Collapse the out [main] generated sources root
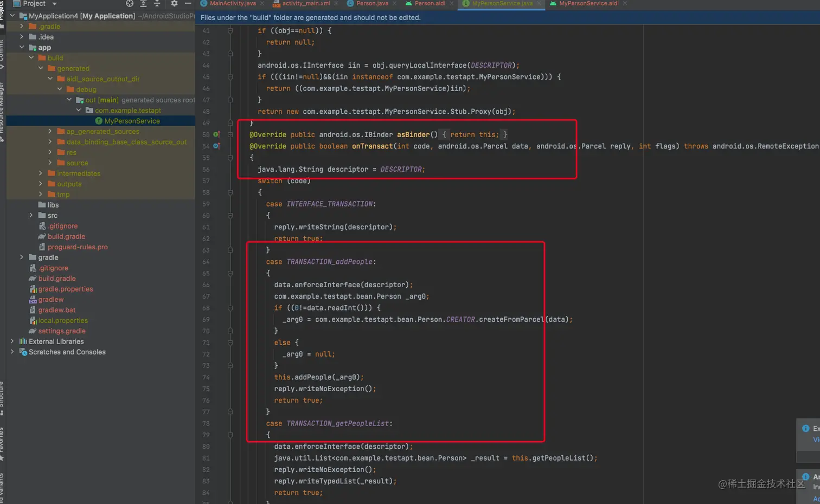 coord(69,100)
